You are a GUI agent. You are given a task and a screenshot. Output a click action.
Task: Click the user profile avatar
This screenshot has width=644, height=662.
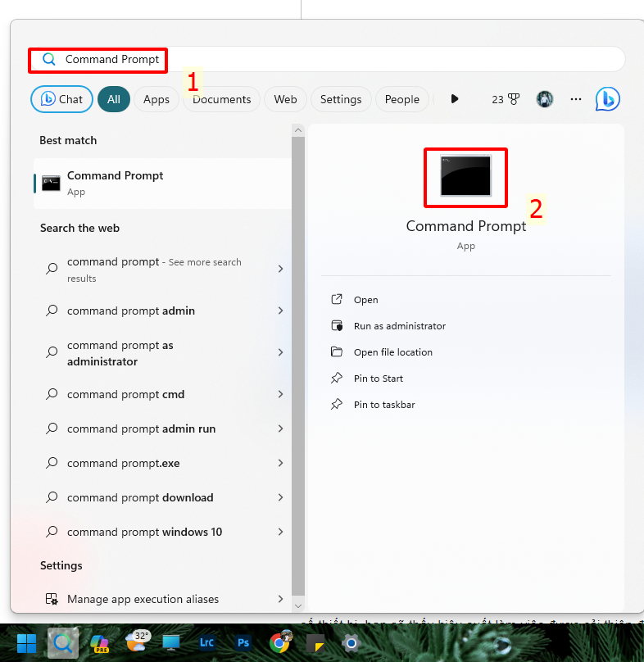click(545, 99)
